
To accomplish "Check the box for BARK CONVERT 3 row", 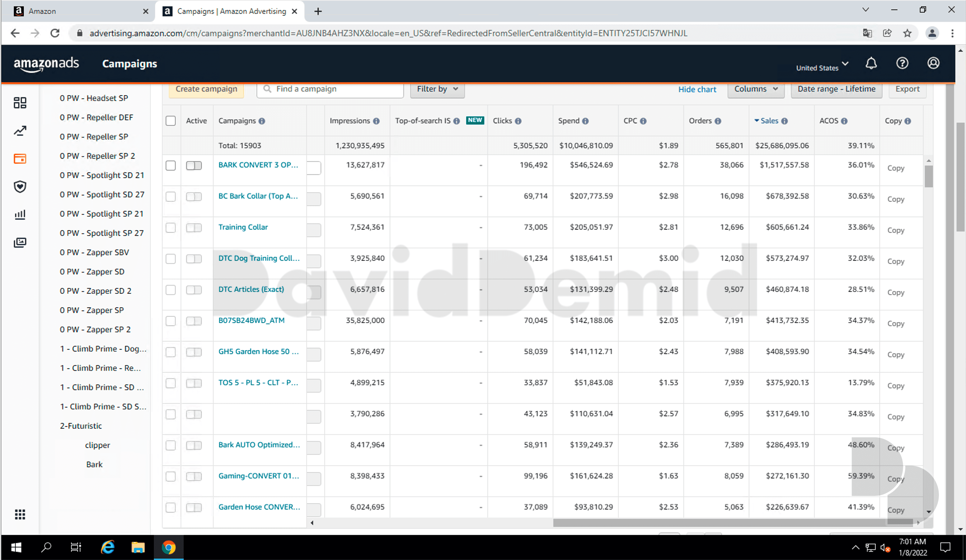I will pyautogui.click(x=171, y=166).
